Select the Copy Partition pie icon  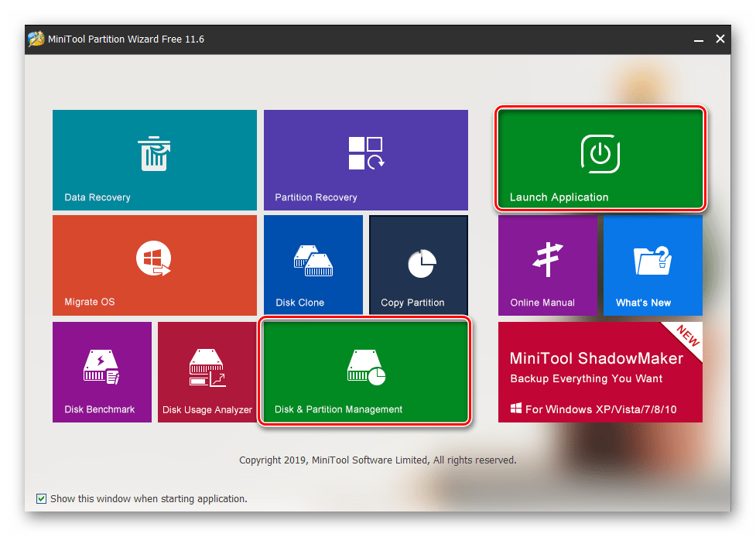pos(422,264)
